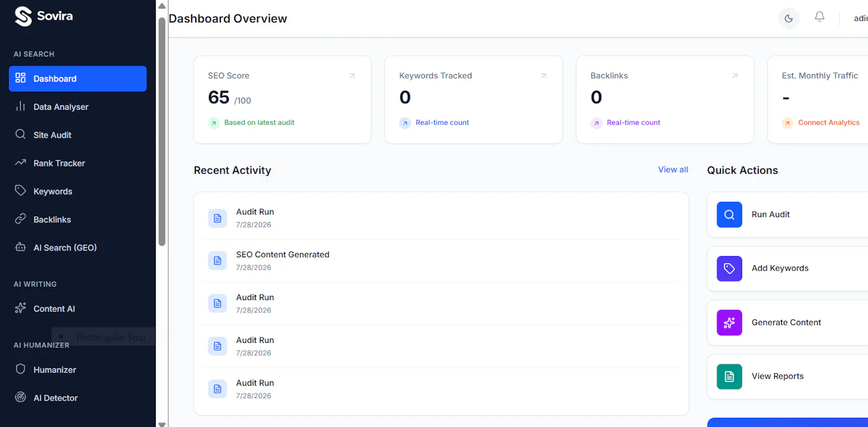Click the Add Keywords tag icon
Image resolution: width=868 pixels, height=427 pixels.
pyautogui.click(x=729, y=269)
